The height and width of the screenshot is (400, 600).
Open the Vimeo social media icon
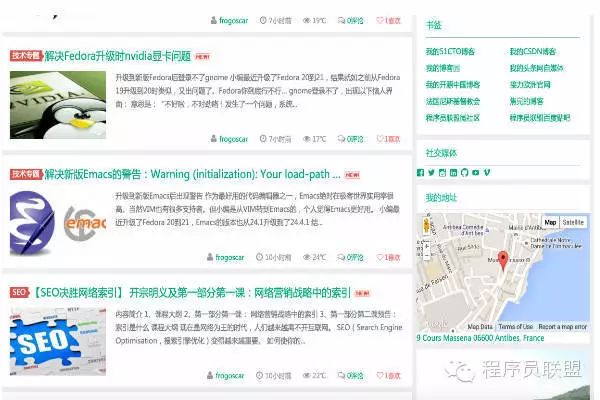point(487,173)
